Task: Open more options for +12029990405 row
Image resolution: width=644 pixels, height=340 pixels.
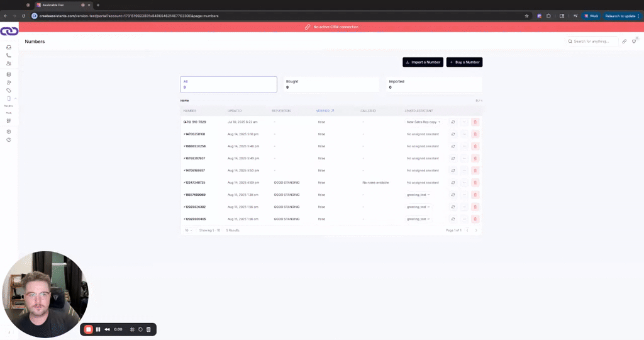Action: [464, 219]
